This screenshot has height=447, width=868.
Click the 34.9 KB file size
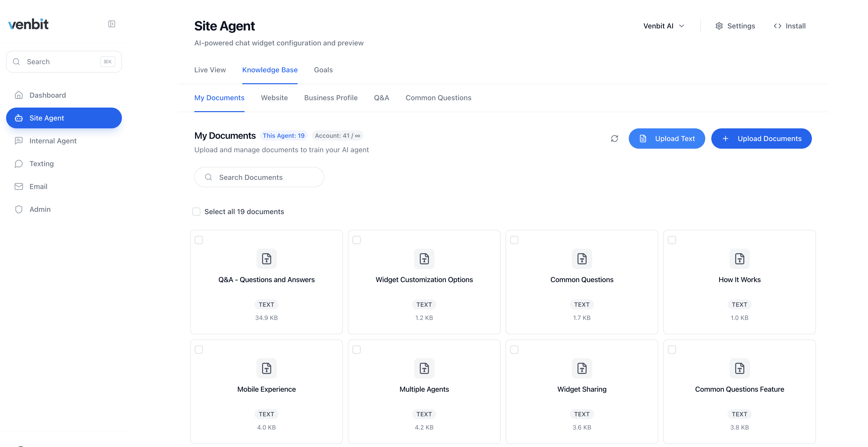(267, 318)
